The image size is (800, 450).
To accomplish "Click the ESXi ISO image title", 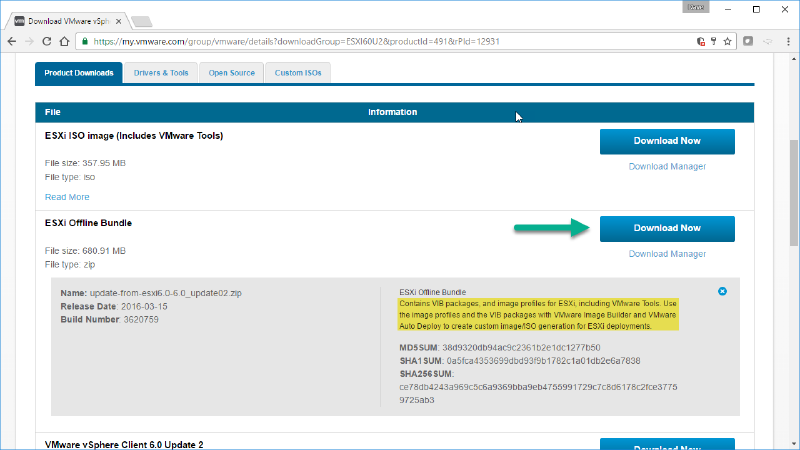I will (x=134, y=136).
